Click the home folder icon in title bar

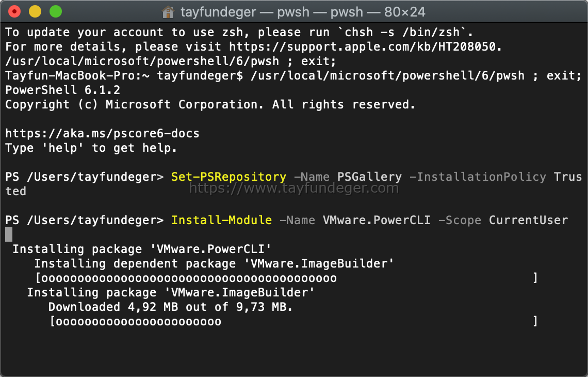click(x=168, y=12)
